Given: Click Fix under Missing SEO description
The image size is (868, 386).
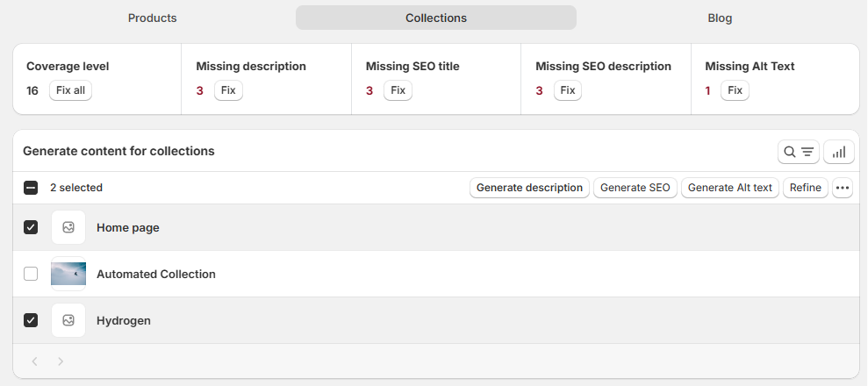Looking at the screenshot, I should pyautogui.click(x=568, y=90).
